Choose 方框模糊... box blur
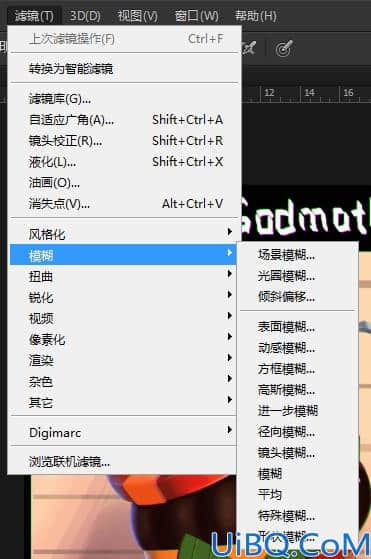The height and width of the screenshot is (559, 371). coord(298,368)
